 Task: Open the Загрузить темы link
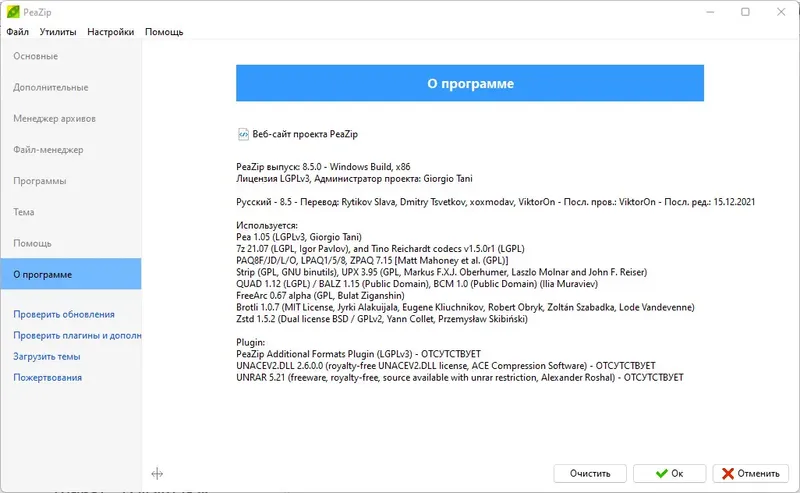click(47, 356)
